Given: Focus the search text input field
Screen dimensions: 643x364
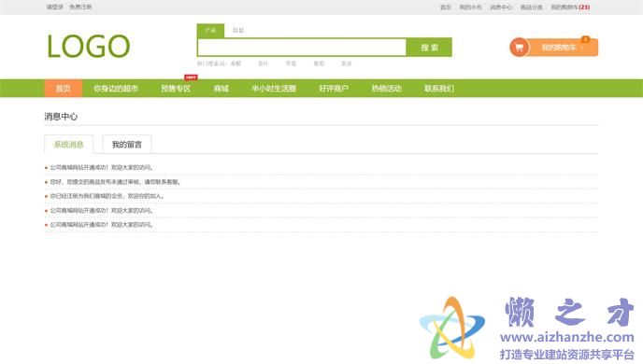Looking at the screenshot, I should pyautogui.click(x=302, y=48).
